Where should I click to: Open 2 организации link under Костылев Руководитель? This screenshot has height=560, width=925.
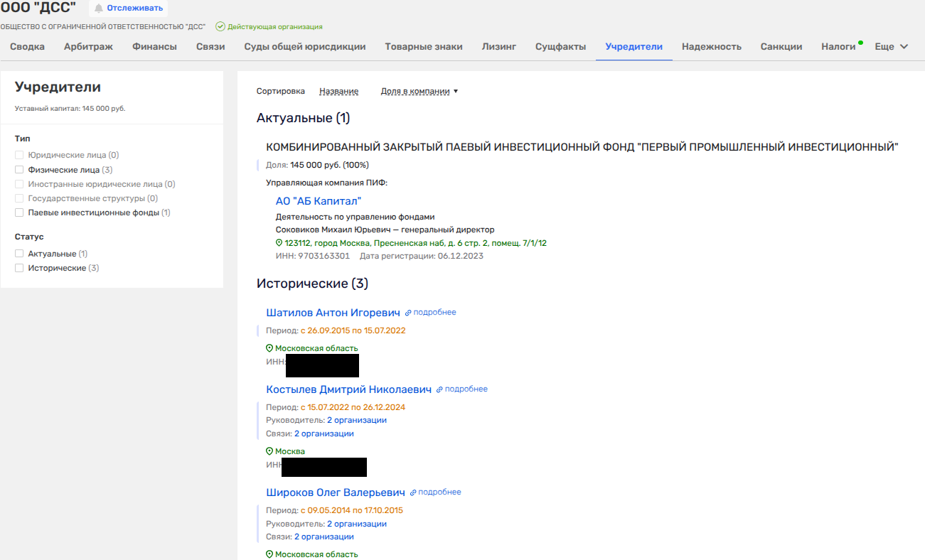pos(356,420)
